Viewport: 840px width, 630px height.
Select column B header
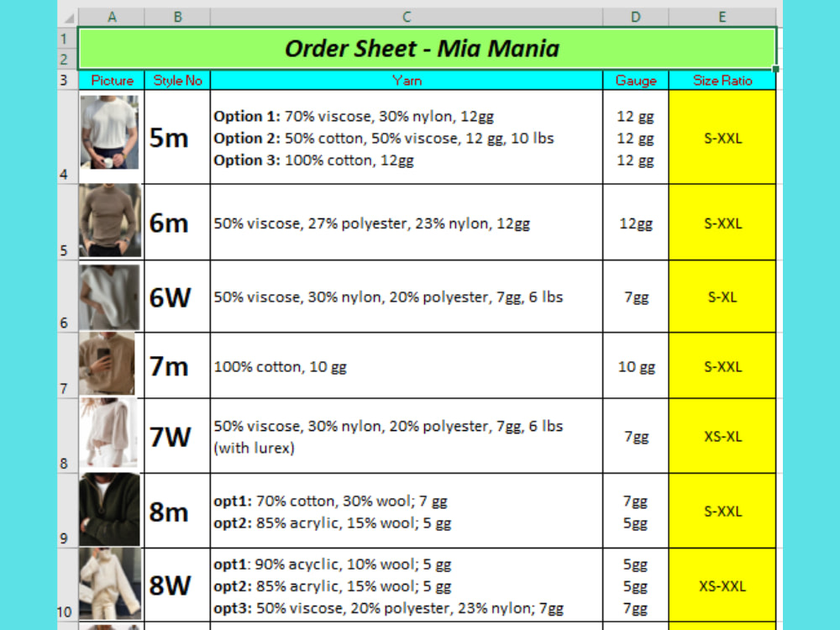(x=177, y=17)
